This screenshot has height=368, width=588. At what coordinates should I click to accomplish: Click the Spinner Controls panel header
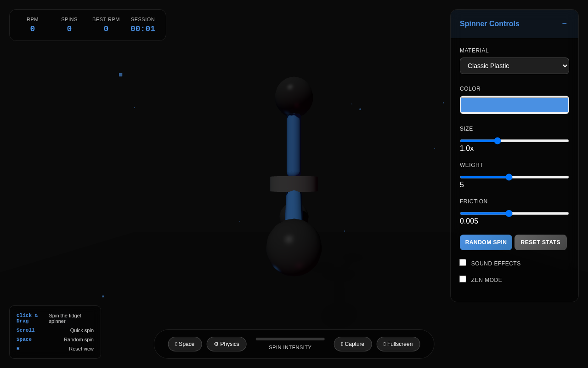(x=489, y=23)
